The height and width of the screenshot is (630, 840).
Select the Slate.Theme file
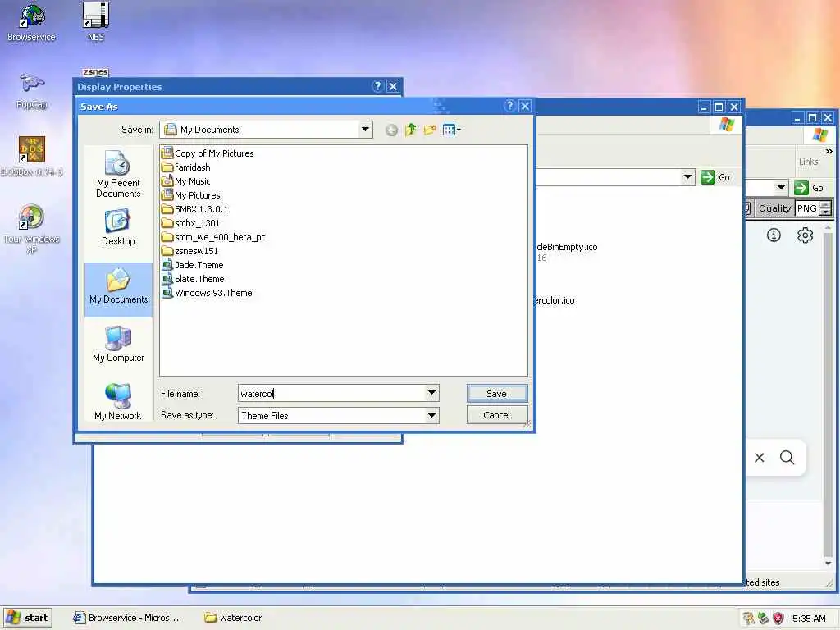[x=194, y=279]
